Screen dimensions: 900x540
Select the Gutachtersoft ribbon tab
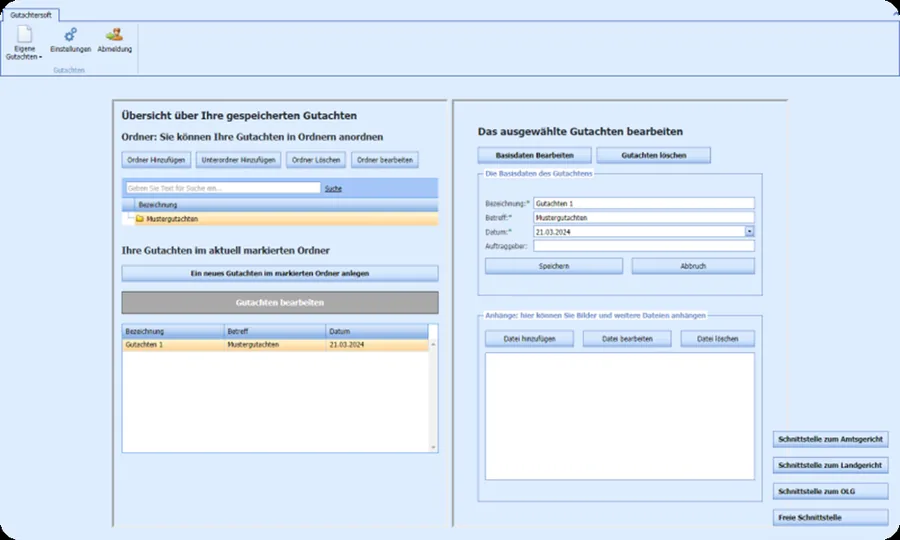click(30, 15)
